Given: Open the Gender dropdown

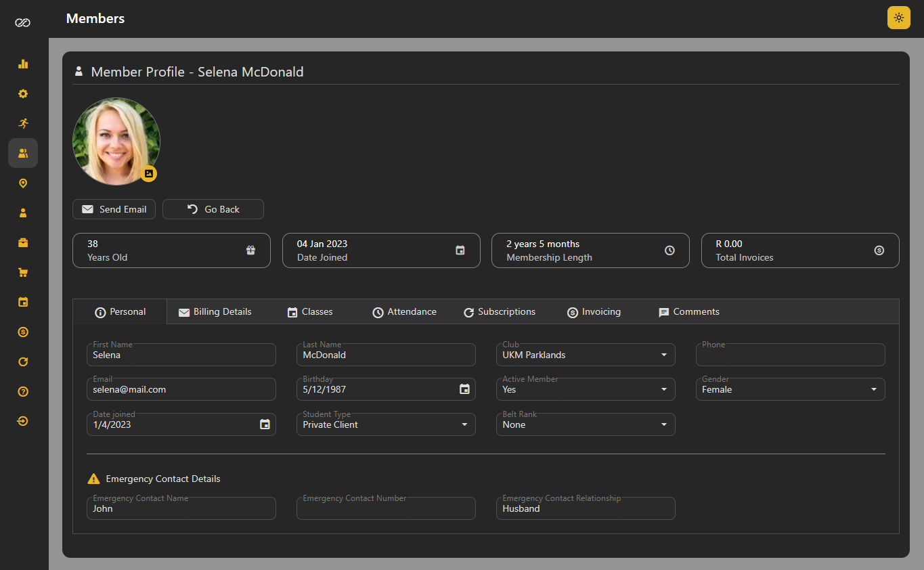Looking at the screenshot, I should (790, 389).
